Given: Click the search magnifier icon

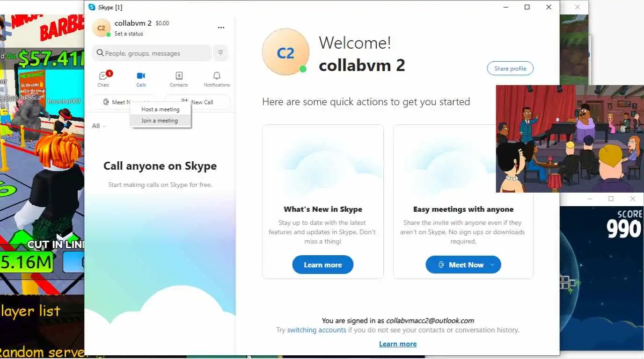Looking at the screenshot, I should (x=100, y=53).
